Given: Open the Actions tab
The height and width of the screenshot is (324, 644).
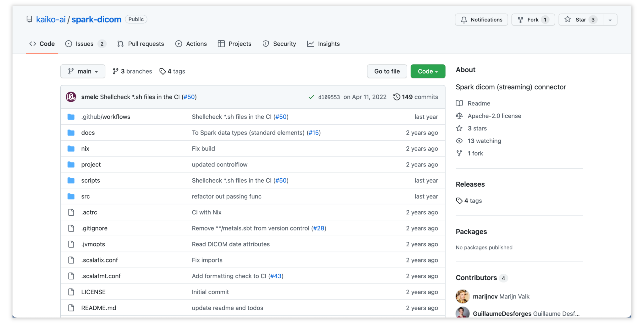Looking at the screenshot, I should pos(191,44).
